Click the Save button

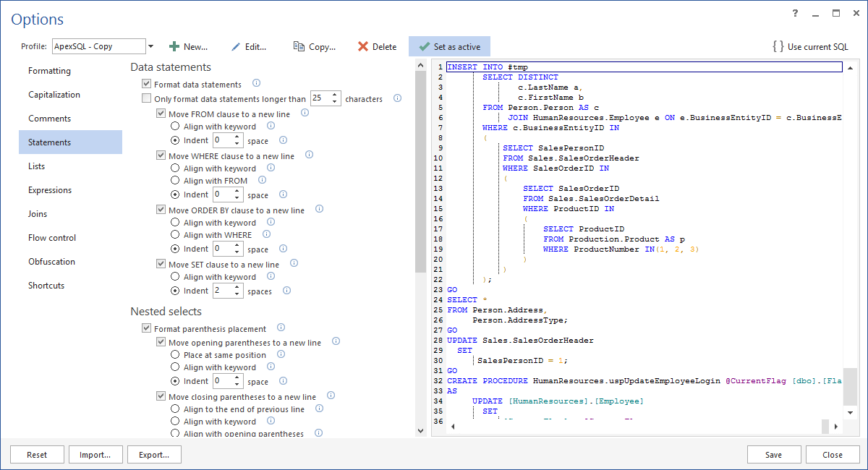coord(774,455)
